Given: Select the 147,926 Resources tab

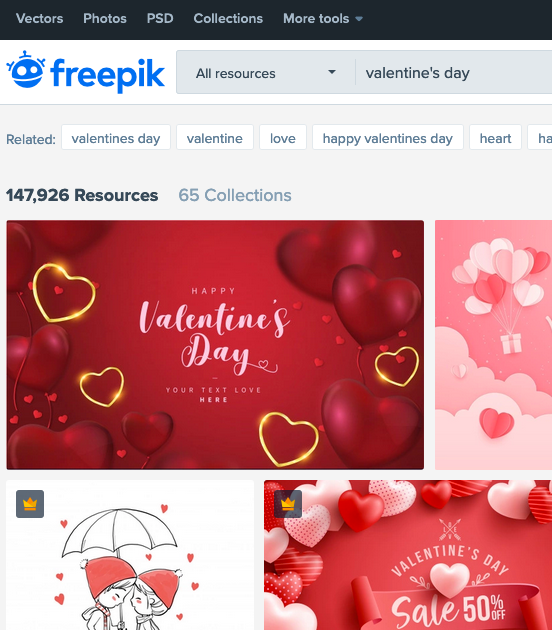Looking at the screenshot, I should tap(82, 195).
